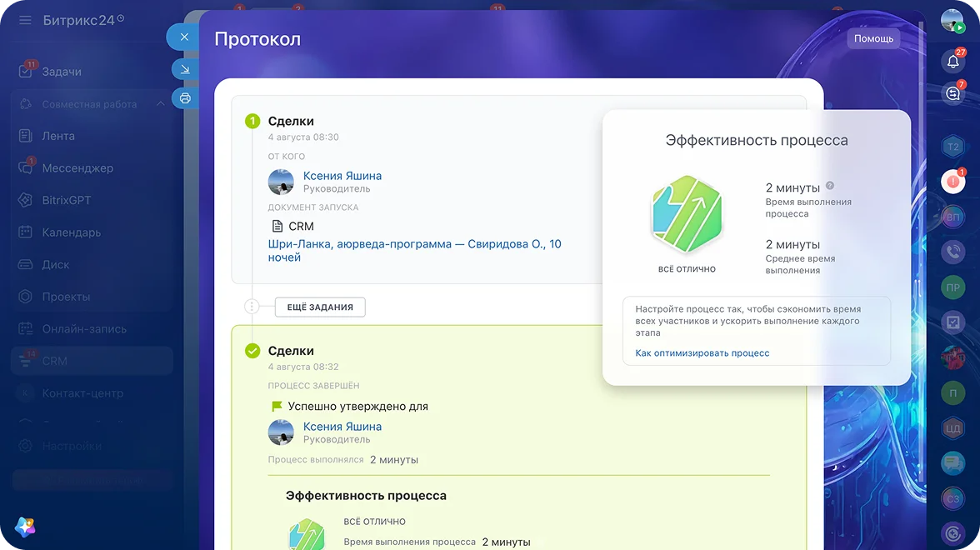This screenshot has height=550, width=980.
Task: Click the open-in-new-page arrow icon
Action: [185, 68]
